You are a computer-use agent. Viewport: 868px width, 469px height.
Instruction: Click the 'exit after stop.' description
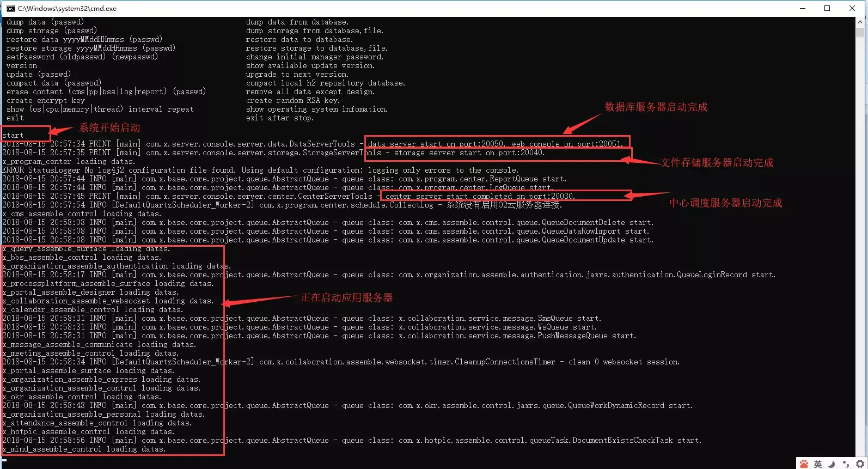[x=280, y=118]
